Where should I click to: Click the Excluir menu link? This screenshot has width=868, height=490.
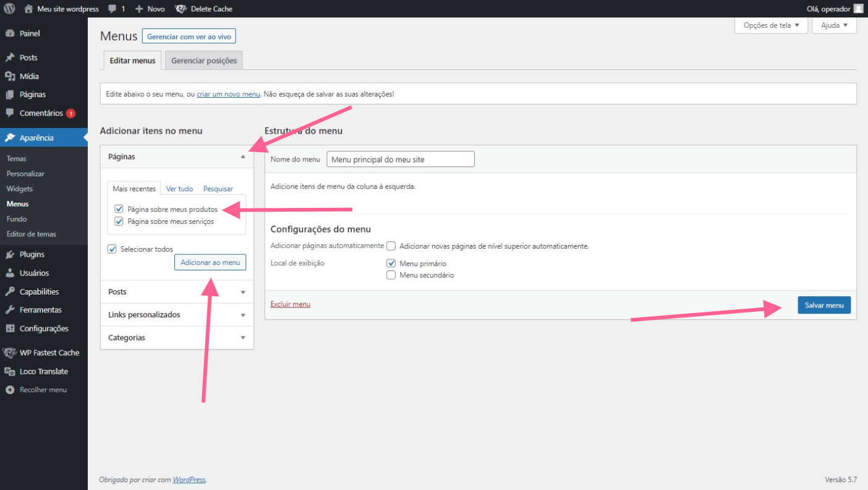[291, 304]
